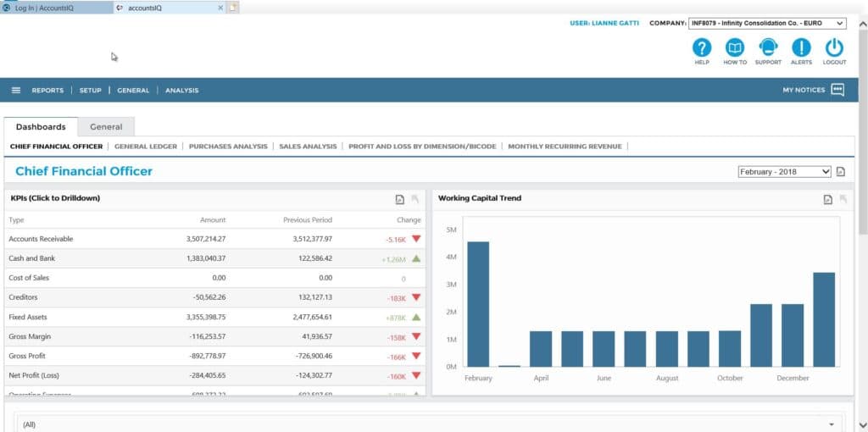868x432 pixels.
Task: Click the Working Capital Trend pin icon
Action: (x=843, y=200)
